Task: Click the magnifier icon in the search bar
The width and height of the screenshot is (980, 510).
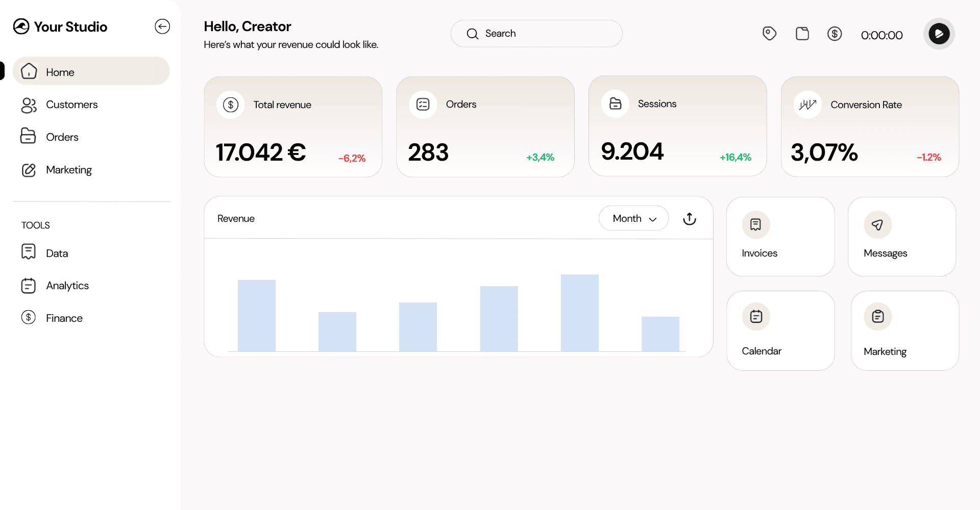Action: tap(473, 34)
